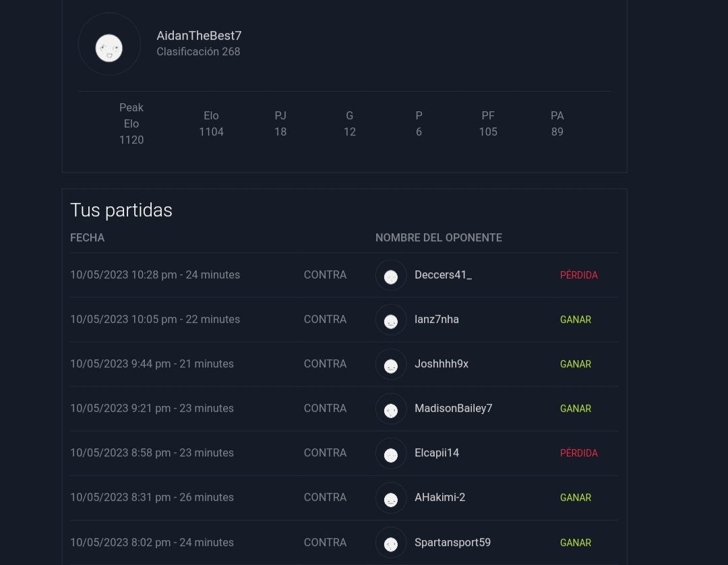Click PÉRDIDA result for Elcapii14

578,453
